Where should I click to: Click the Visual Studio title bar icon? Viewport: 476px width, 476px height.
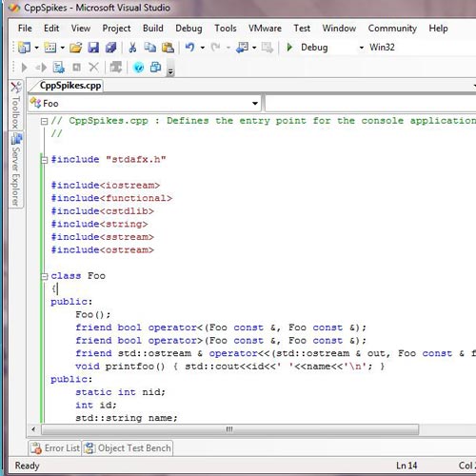14,8
